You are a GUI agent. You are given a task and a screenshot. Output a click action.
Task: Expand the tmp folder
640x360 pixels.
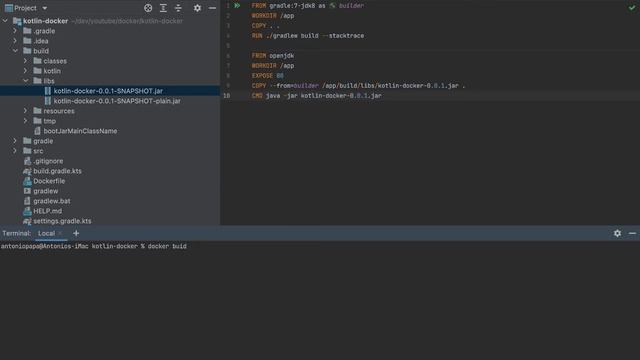pyautogui.click(x=25, y=121)
